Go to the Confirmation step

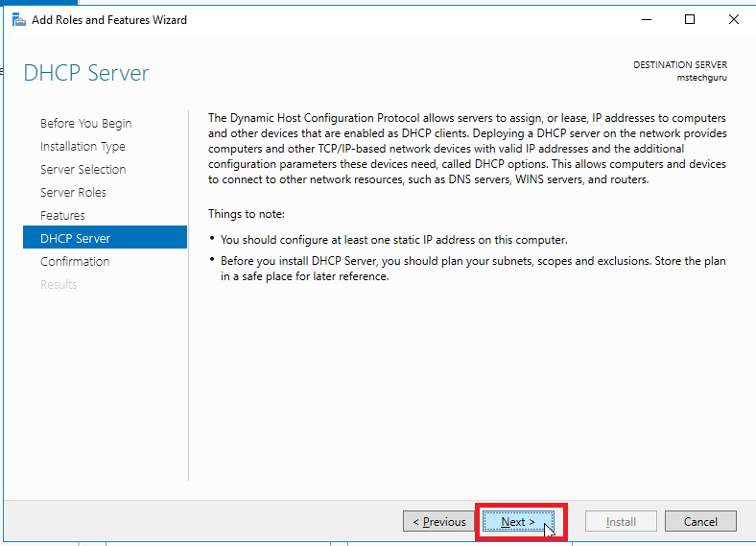pyautogui.click(x=75, y=261)
